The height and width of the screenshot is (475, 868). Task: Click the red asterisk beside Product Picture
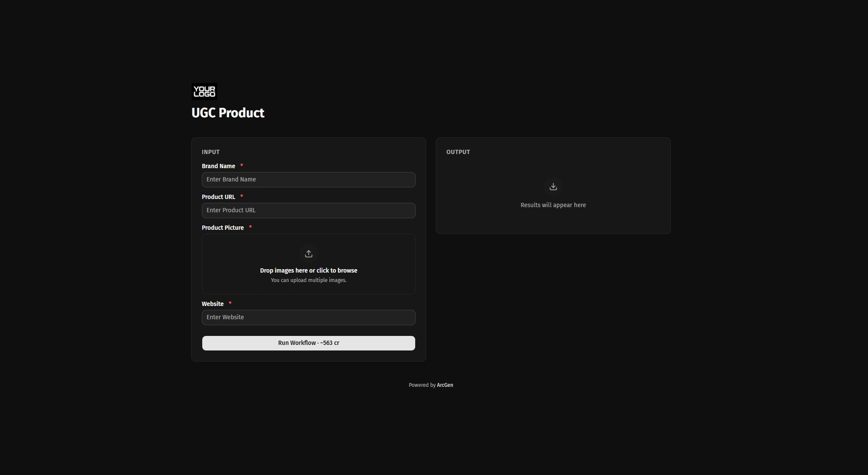click(x=250, y=227)
